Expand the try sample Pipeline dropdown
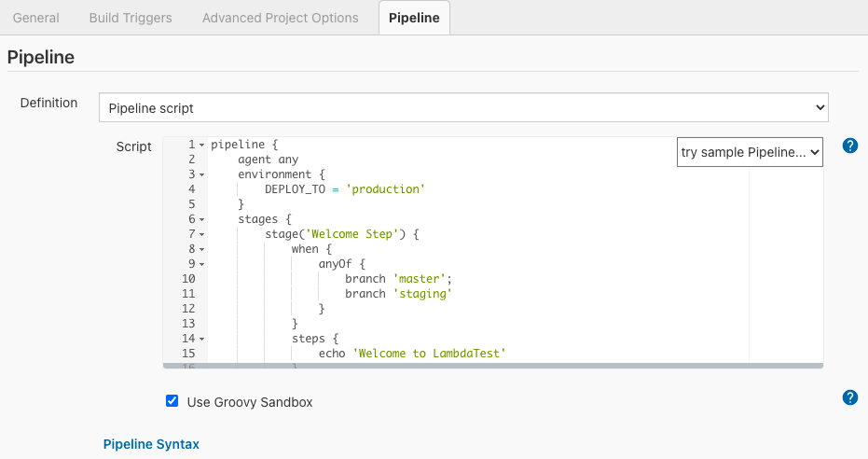Screen dimensions: 868x459 coord(750,152)
